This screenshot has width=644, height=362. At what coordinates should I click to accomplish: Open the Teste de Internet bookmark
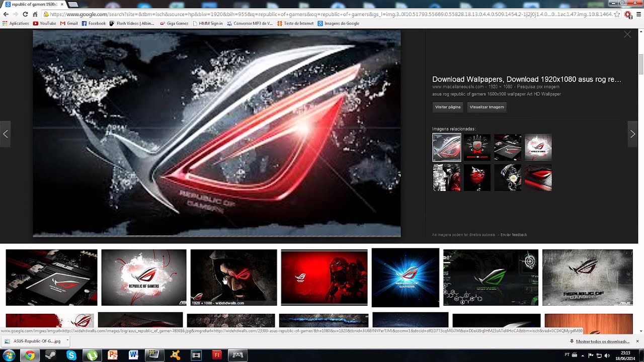coord(295,23)
